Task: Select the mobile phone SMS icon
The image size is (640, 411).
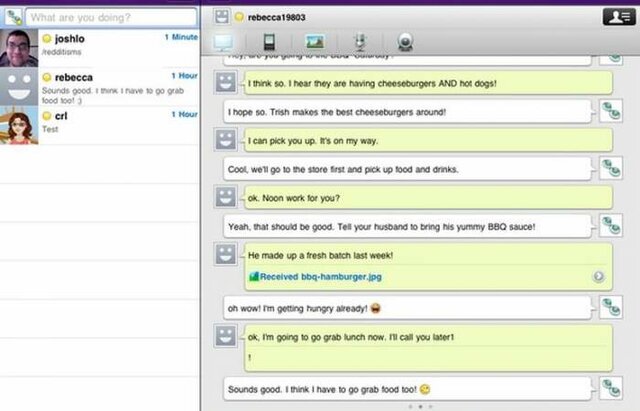Action: (269, 42)
